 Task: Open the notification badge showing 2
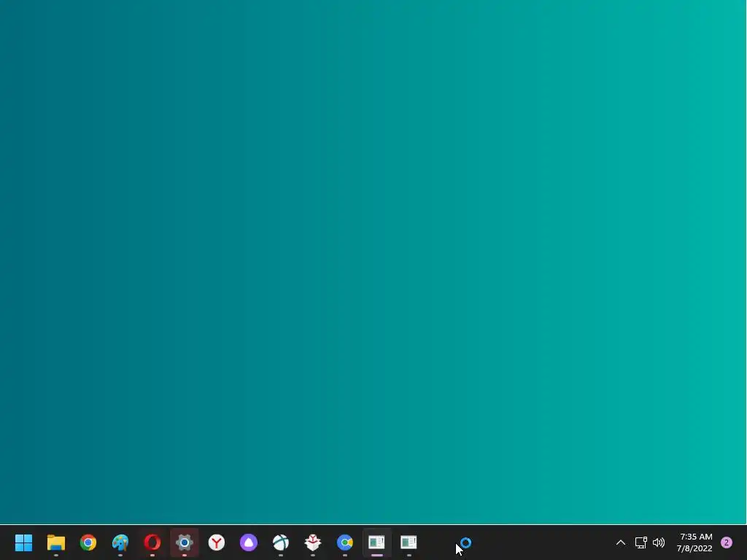point(727,542)
